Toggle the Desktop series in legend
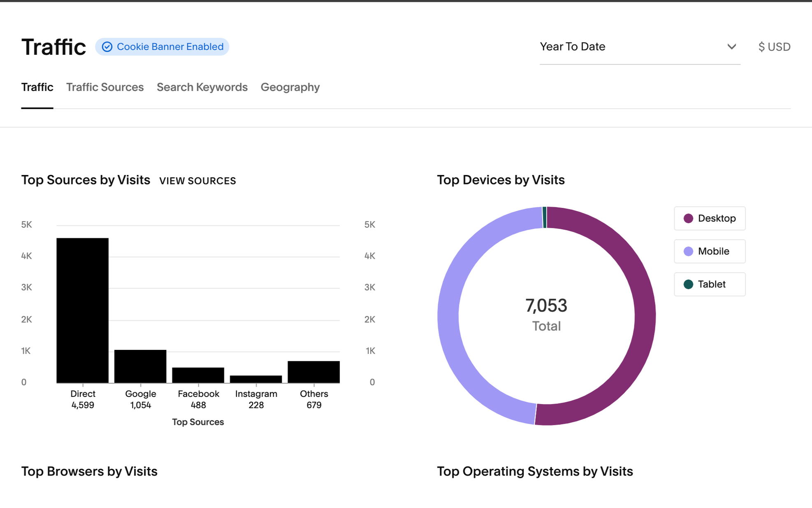This screenshot has height=508, width=812. click(710, 218)
